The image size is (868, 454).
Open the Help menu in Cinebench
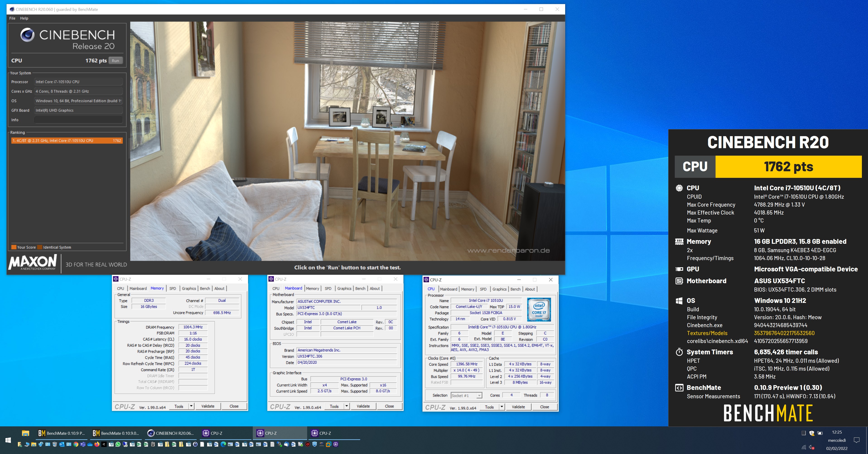(x=24, y=18)
